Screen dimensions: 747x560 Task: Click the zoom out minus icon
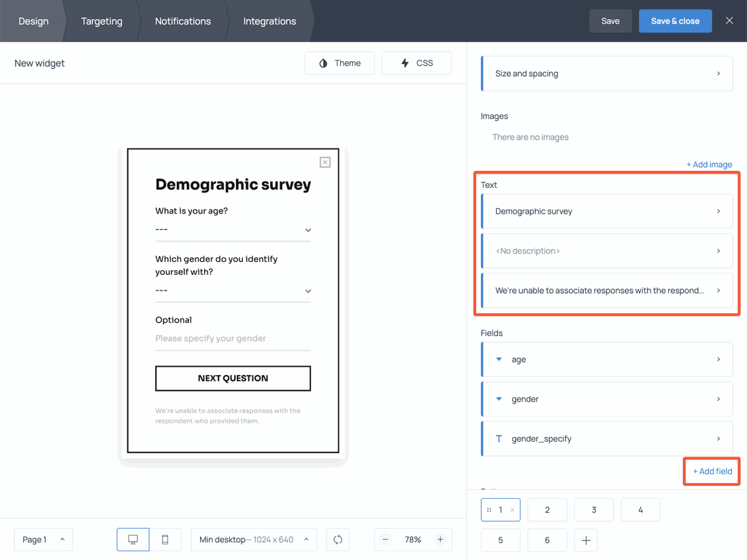[385, 539]
